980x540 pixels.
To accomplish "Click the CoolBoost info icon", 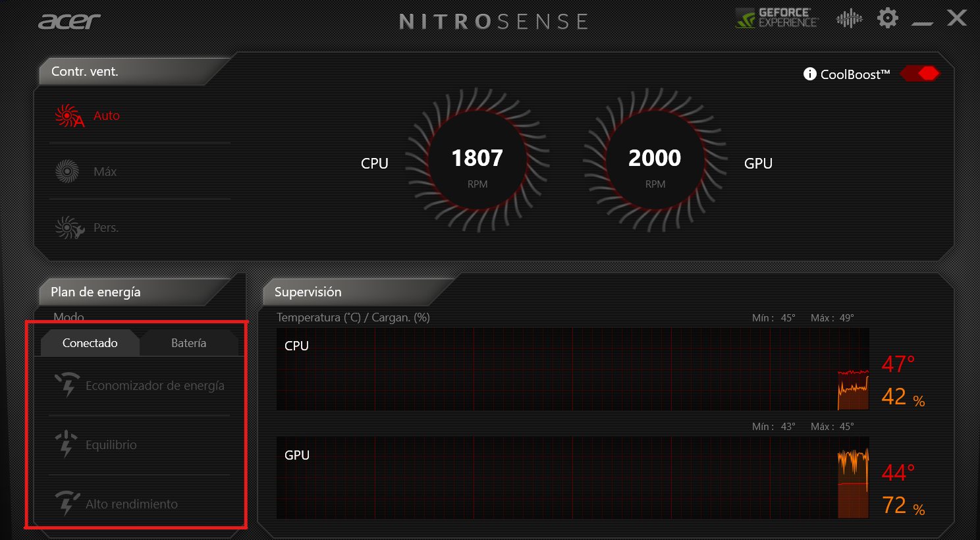I will pos(810,74).
